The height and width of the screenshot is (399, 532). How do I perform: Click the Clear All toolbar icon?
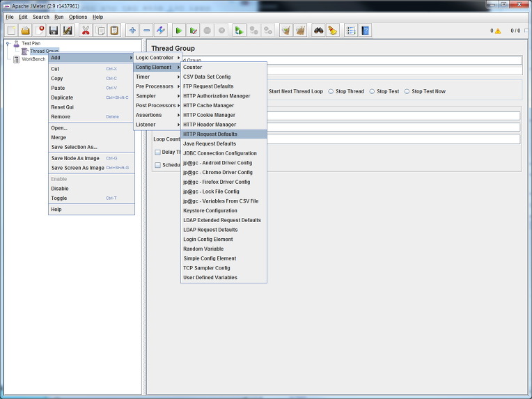point(300,31)
